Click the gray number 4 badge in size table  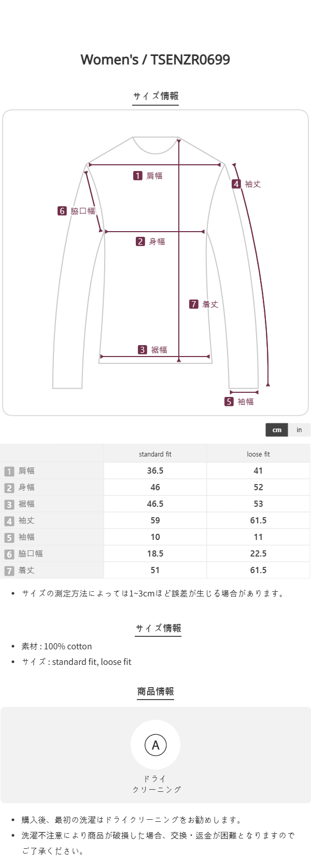[x=9, y=521]
